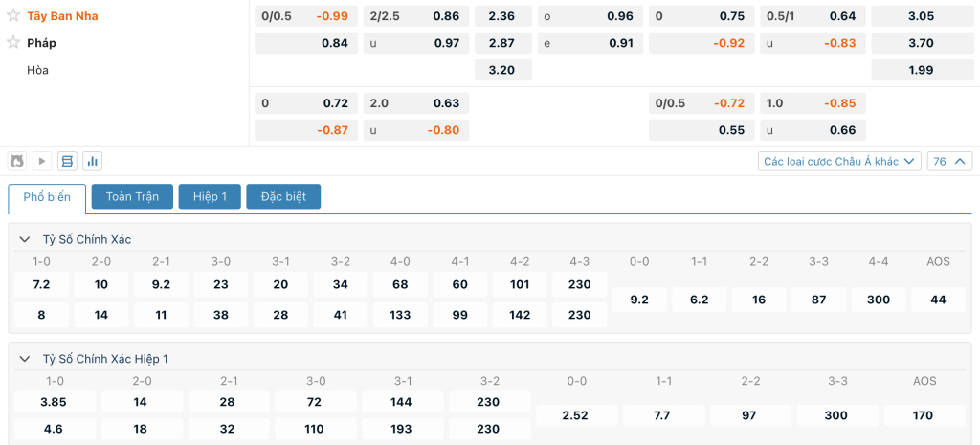Click the Tây Ban Nha team name
The image size is (980, 445).
coord(62,15)
